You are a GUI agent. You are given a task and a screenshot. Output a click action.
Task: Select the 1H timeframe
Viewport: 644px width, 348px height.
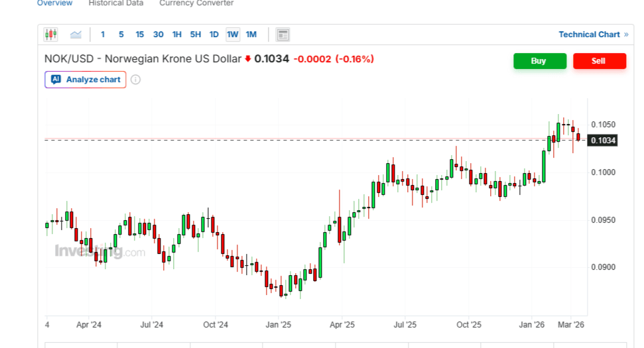click(x=177, y=34)
